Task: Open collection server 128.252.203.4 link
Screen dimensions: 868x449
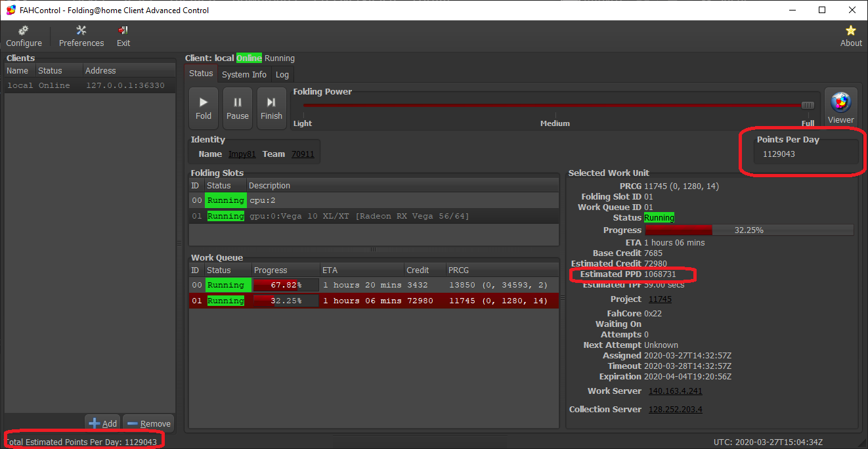Action: (676, 410)
